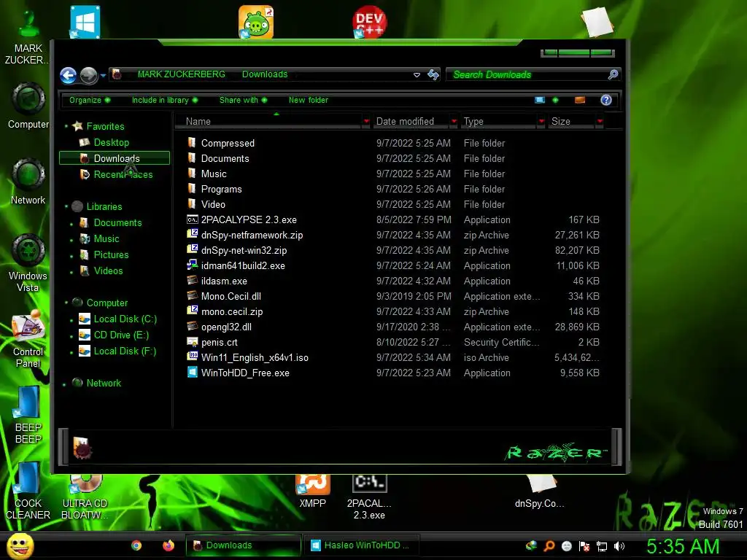
Task: Select Network in navigation pane
Action: [x=104, y=383]
